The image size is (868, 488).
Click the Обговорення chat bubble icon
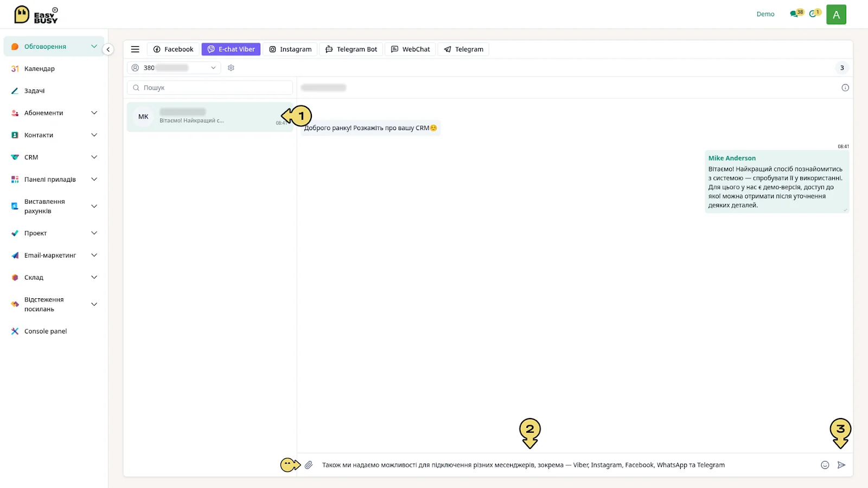click(x=15, y=47)
